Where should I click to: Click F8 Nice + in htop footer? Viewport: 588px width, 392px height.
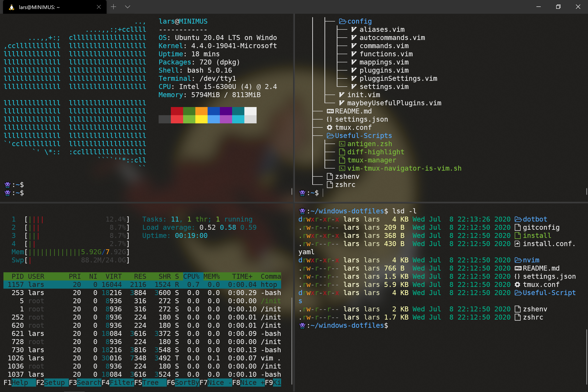pyautogui.click(x=248, y=383)
